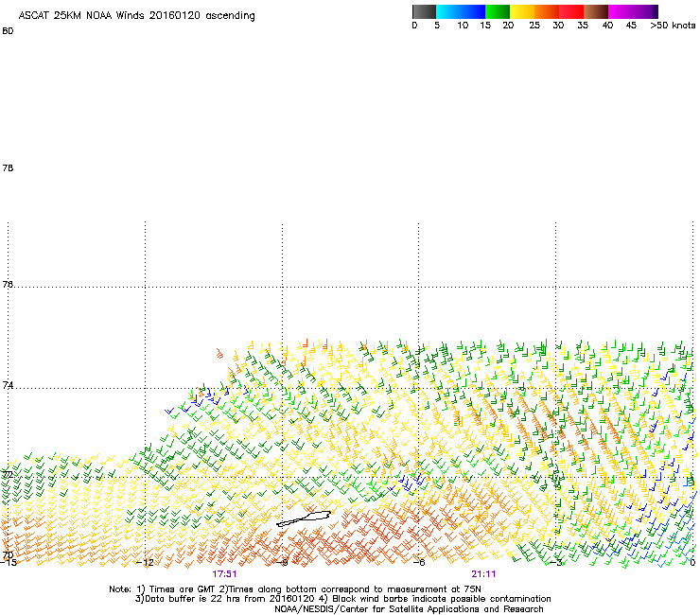Screen dimensions: 700x615
Task: Click the chart title 'ASCAT 25KM NOAA Winds 20160120 ascending'
Action: click(x=136, y=16)
